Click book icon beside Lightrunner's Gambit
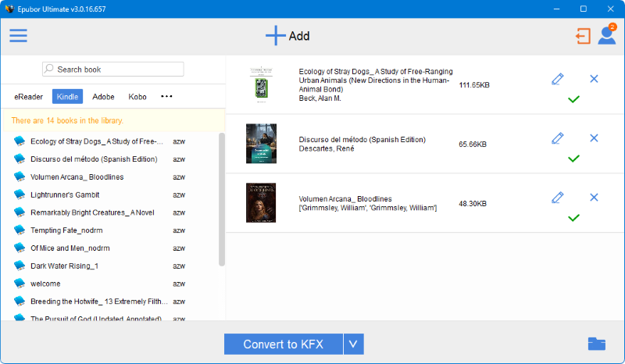 pos(20,194)
